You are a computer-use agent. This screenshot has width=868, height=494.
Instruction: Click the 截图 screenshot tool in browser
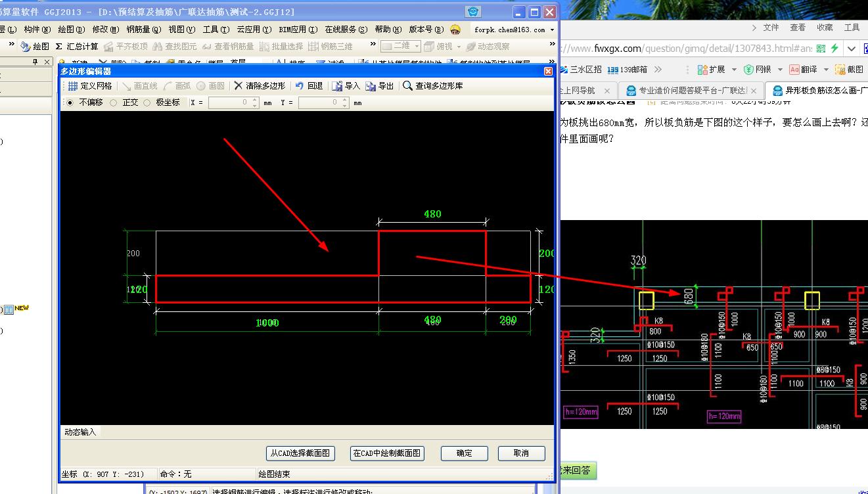[x=849, y=69]
